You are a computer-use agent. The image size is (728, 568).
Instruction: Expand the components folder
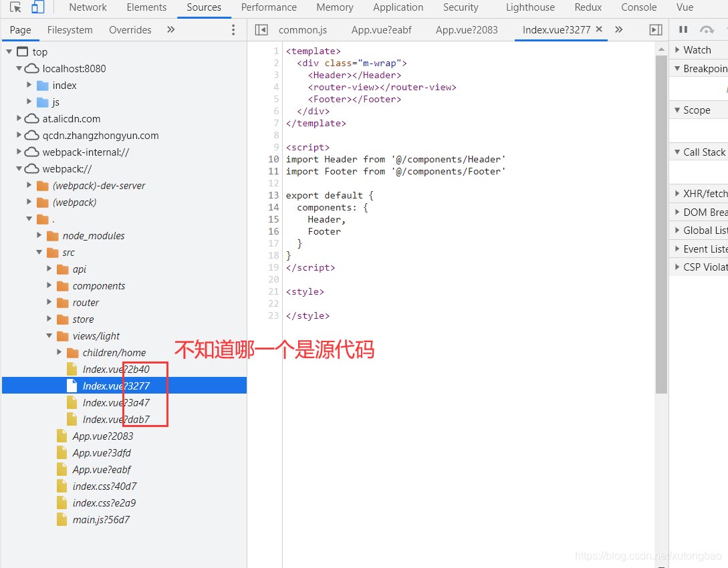(x=49, y=285)
